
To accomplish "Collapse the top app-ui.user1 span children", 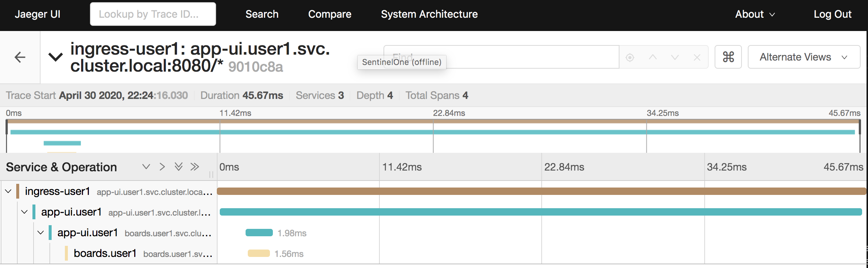I will point(24,212).
